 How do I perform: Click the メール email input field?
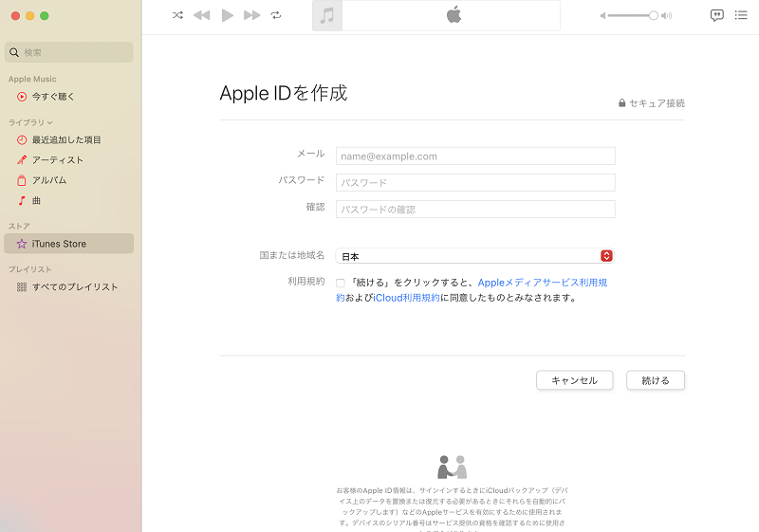[475, 156]
